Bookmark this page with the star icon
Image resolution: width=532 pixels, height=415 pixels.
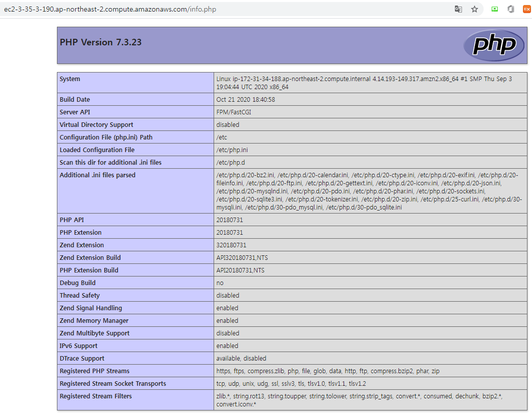475,9
